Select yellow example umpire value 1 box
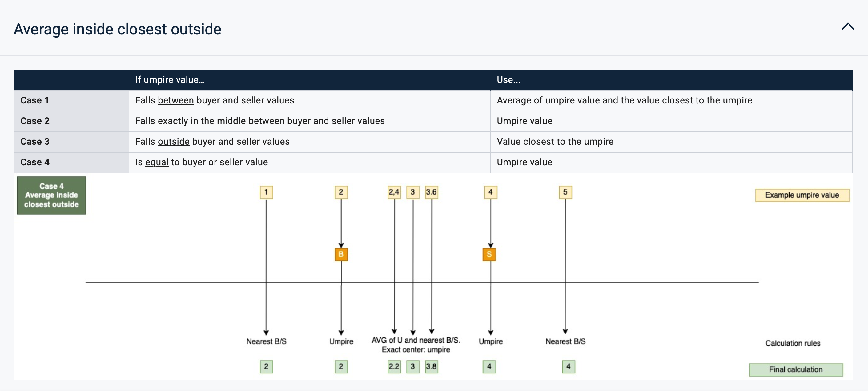868x391 pixels. tap(266, 192)
